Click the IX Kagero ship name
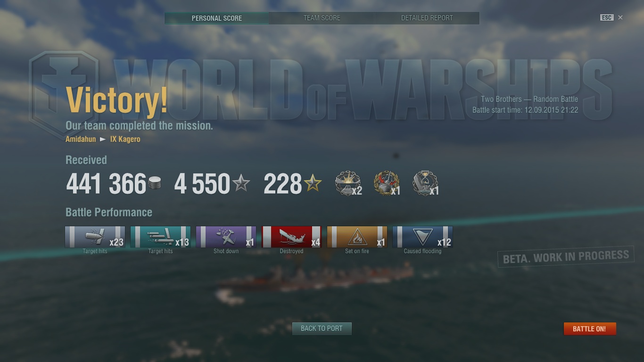This screenshot has width=644, height=362. pos(125,139)
